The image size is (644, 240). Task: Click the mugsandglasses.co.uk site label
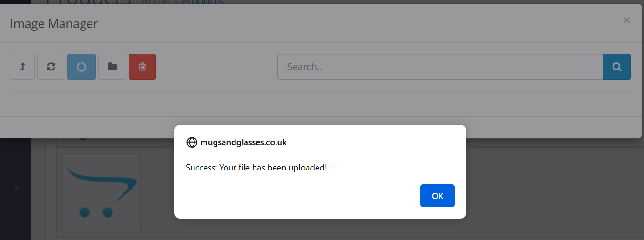pyautogui.click(x=244, y=142)
